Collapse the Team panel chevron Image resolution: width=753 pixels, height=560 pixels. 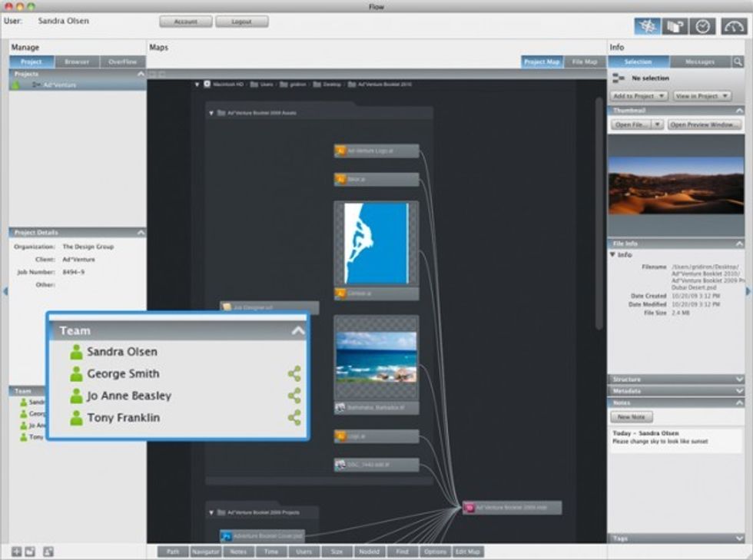(298, 331)
